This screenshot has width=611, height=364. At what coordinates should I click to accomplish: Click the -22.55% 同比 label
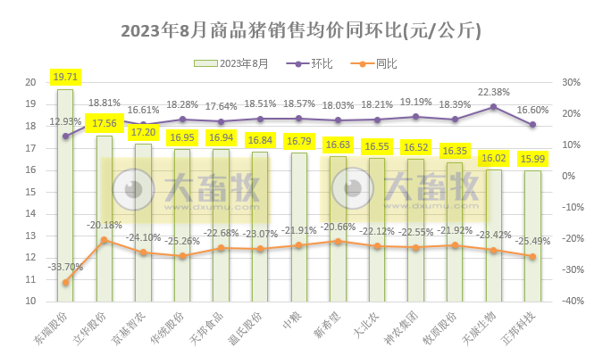tap(415, 233)
